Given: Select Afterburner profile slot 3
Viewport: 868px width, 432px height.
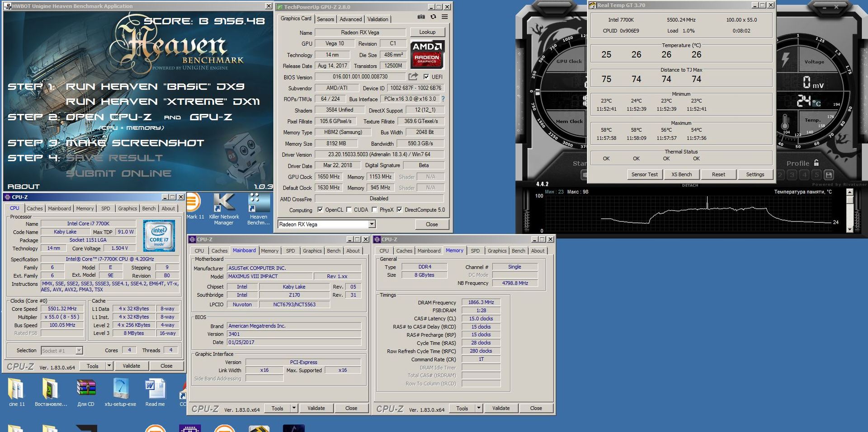Looking at the screenshot, I should tap(792, 174).
